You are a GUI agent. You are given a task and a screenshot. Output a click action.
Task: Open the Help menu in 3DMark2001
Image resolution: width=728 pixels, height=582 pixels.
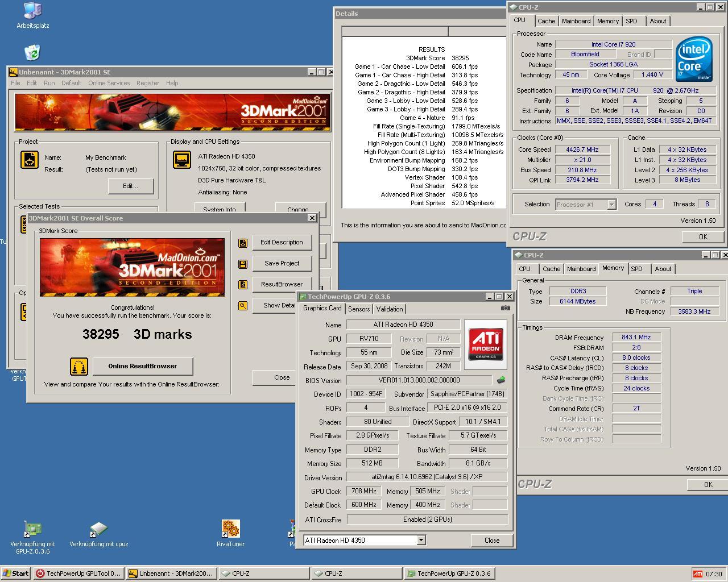pyautogui.click(x=172, y=83)
